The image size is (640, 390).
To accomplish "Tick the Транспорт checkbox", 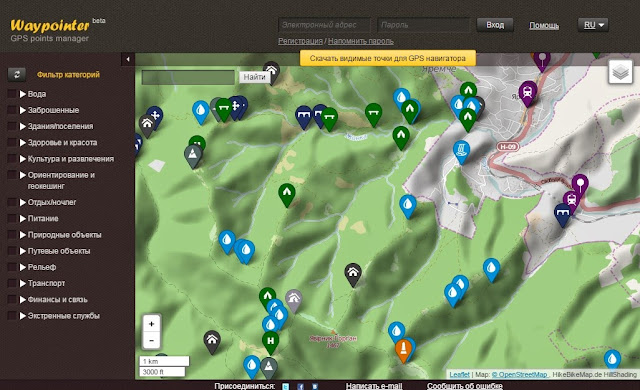I will point(12,283).
